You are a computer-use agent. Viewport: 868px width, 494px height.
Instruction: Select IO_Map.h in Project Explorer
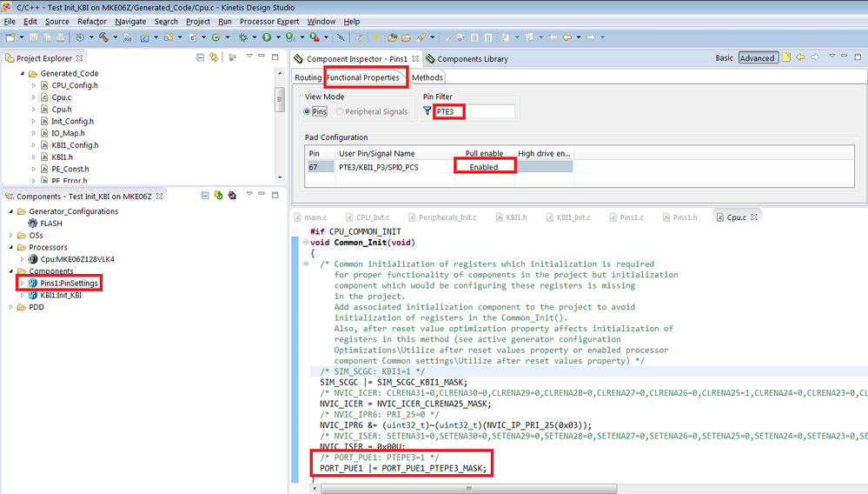tap(68, 133)
